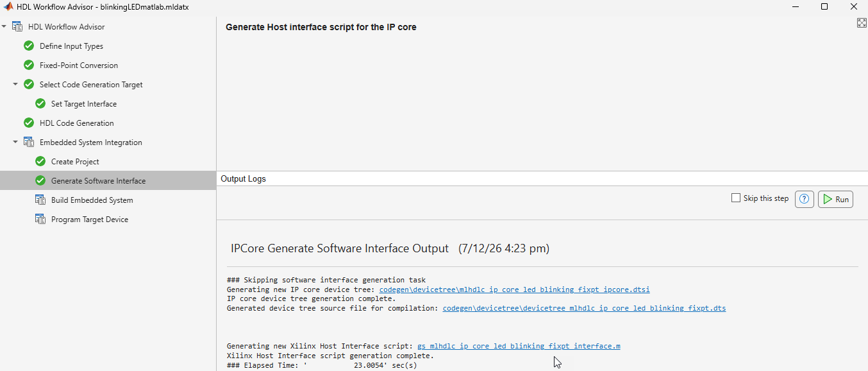Viewport: 868px width, 371px height.
Task: Select the Set Target Interface step
Action: [x=84, y=104]
